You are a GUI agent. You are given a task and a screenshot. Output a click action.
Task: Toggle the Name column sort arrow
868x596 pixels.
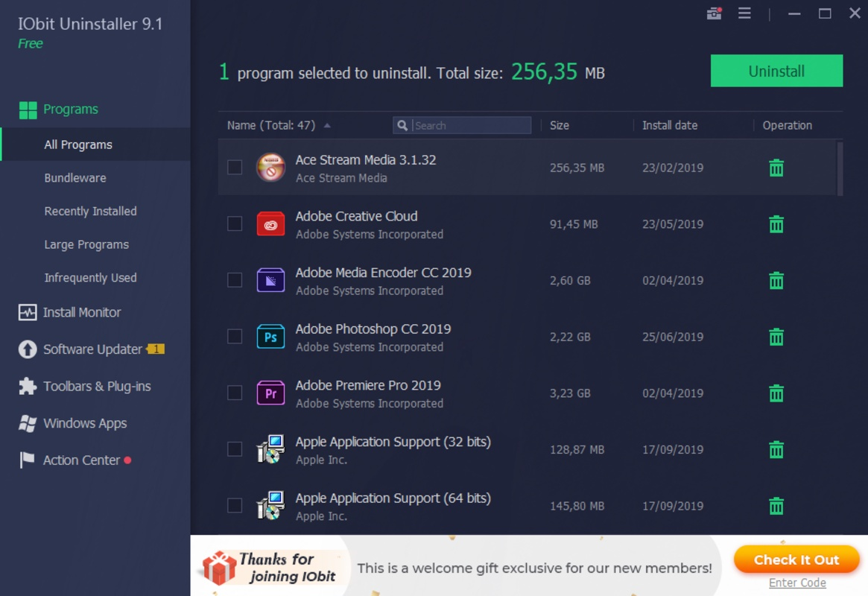328,125
